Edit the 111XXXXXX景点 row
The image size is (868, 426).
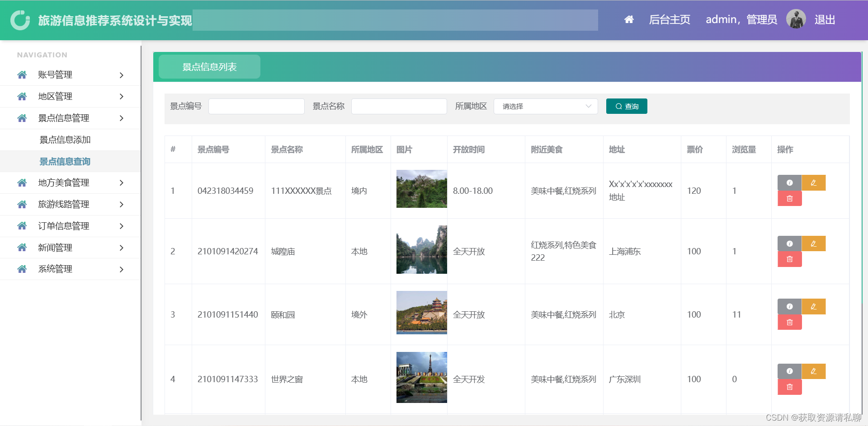click(814, 183)
